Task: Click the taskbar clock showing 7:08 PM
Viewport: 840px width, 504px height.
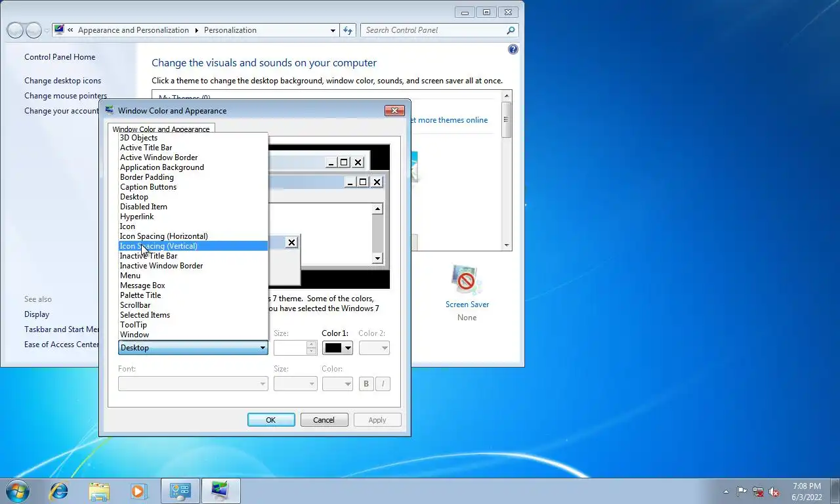Action: pyautogui.click(x=807, y=492)
